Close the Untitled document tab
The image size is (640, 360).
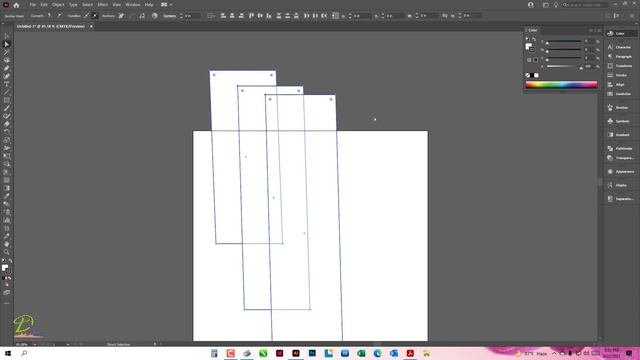(x=91, y=27)
